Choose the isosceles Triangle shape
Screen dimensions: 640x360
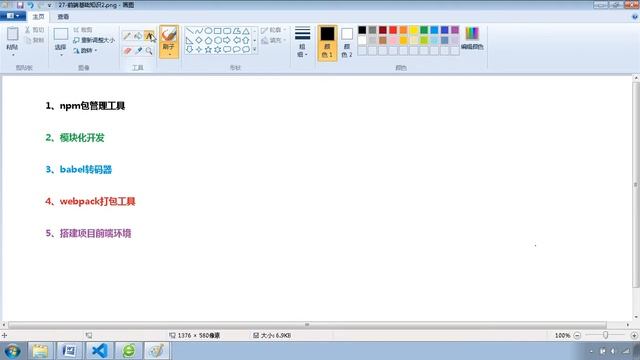[x=246, y=31]
